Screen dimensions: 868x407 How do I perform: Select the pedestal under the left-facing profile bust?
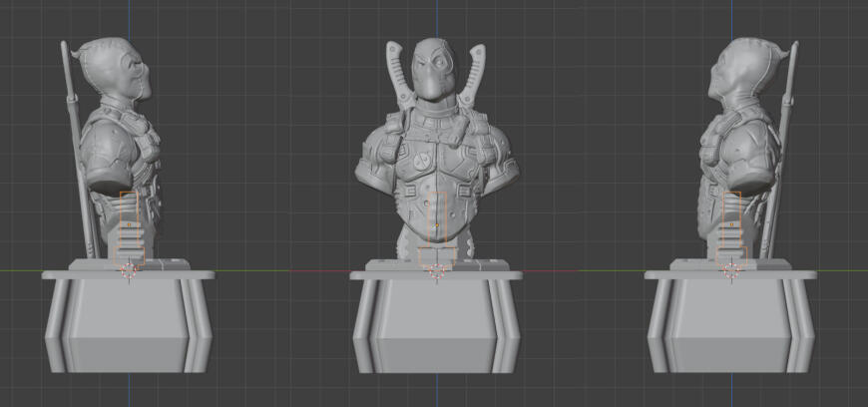pos(730,321)
